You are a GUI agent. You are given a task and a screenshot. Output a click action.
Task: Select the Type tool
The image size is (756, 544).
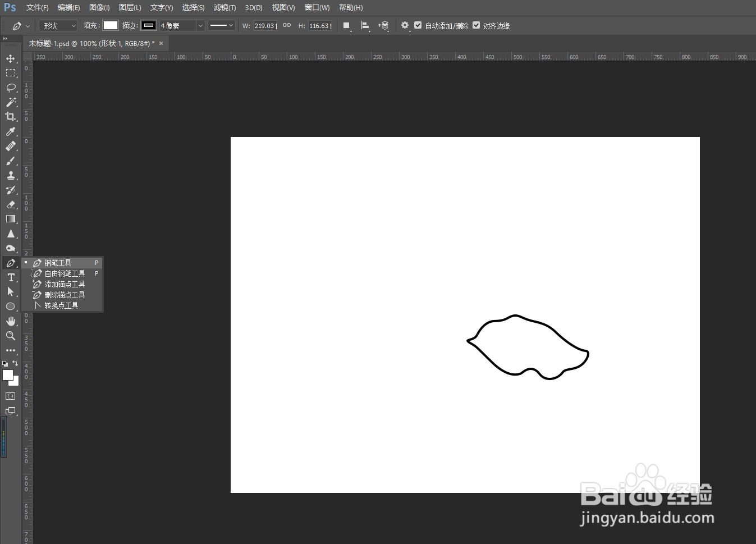11,277
